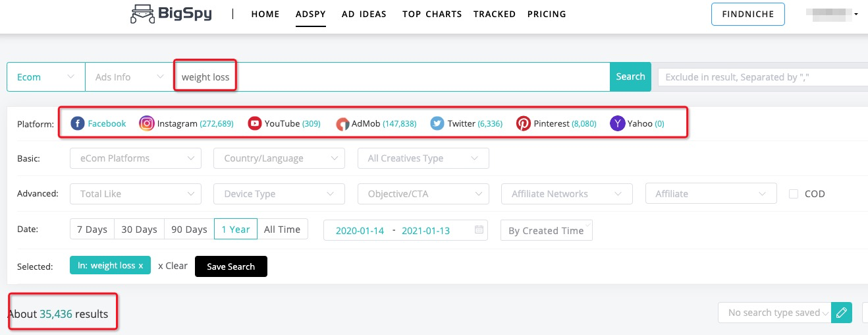Click the 35,436 results count text
This screenshot has width=868, height=335.
pyautogui.click(x=56, y=314)
